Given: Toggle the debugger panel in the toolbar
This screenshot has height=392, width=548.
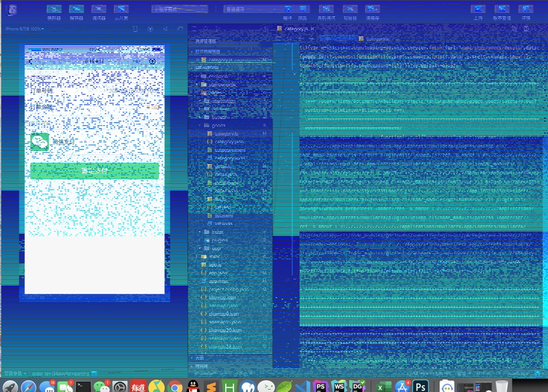Looking at the screenshot, I should [99, 9].
